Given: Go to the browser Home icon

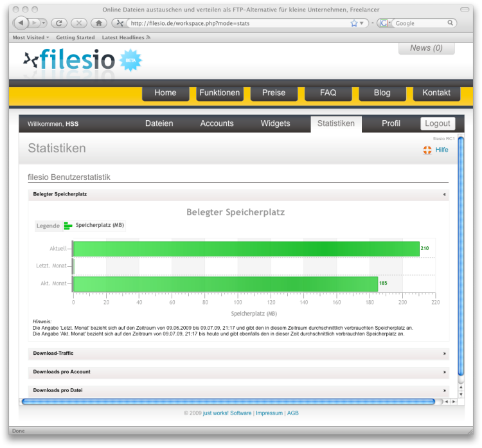Looking at the screenshot, I should point(99,23).
